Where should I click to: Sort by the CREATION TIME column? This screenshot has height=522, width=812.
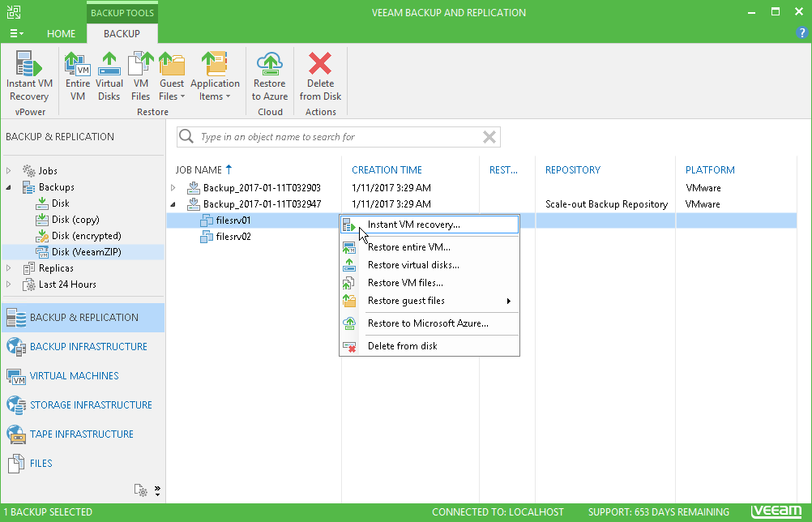point(387,170)
